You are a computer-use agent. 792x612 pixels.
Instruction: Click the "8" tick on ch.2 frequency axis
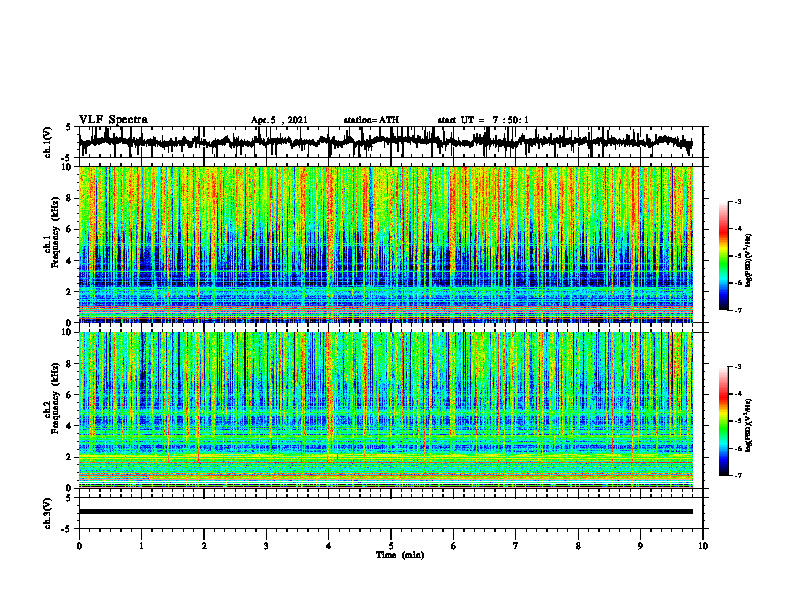pyautogui.click(x=71, y=364)
